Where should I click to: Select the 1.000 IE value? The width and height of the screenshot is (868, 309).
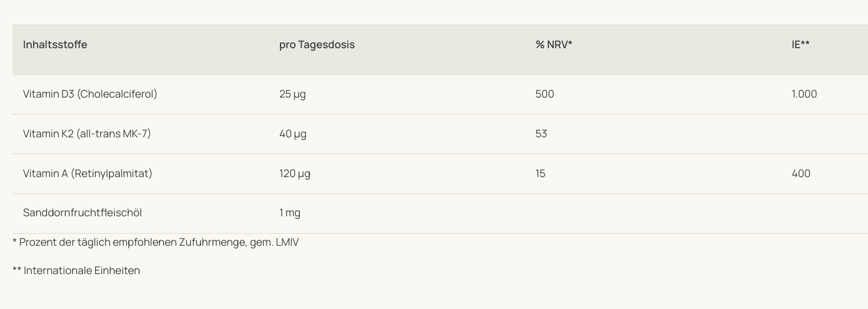(804, 94)
